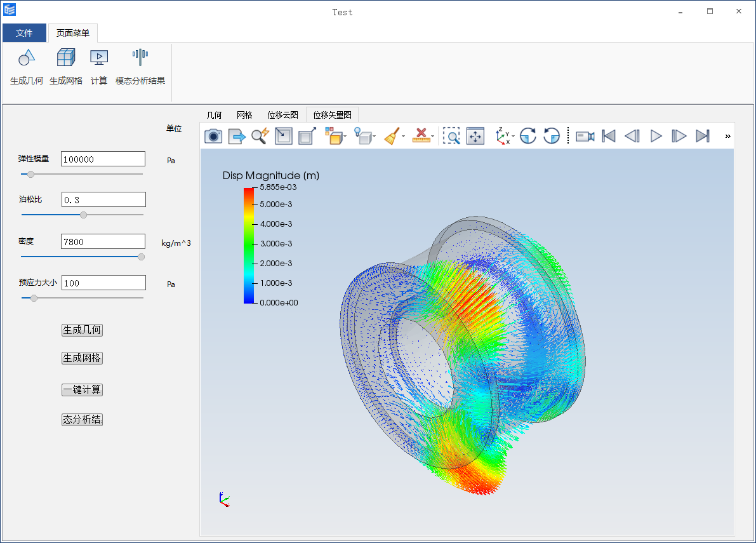
Task: Select the 位移矢量图 tab
Action: [x=332, y=115]
